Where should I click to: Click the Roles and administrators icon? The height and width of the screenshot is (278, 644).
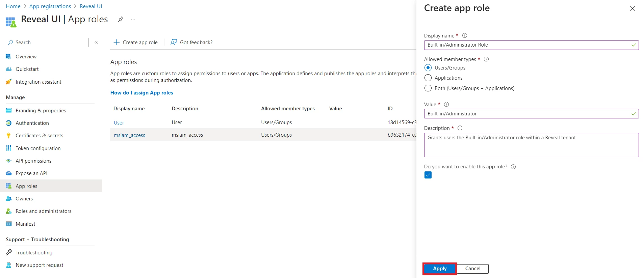pos(9,211)
